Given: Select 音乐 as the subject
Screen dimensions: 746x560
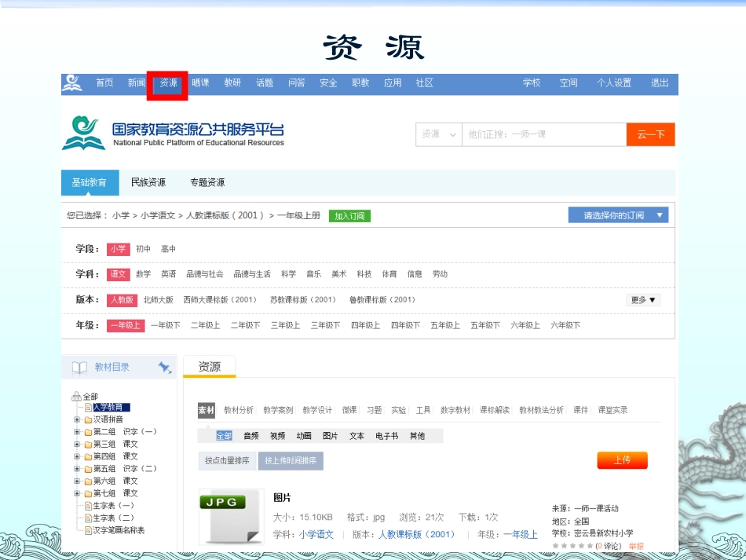Looking at the screenshot, I should click(313, 274).
